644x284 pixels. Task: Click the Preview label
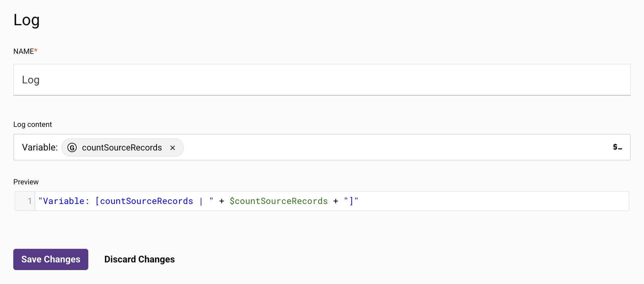(x=26, y=182)
